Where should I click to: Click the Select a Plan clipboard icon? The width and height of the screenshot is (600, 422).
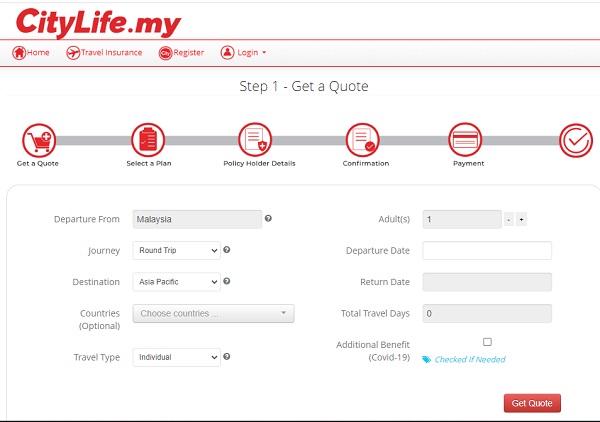(147, 139)
